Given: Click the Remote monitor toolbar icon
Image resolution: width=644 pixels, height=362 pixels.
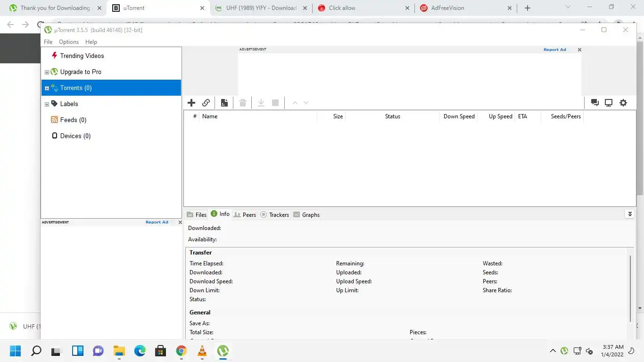Looking at the screenshot, I should 609,103.
